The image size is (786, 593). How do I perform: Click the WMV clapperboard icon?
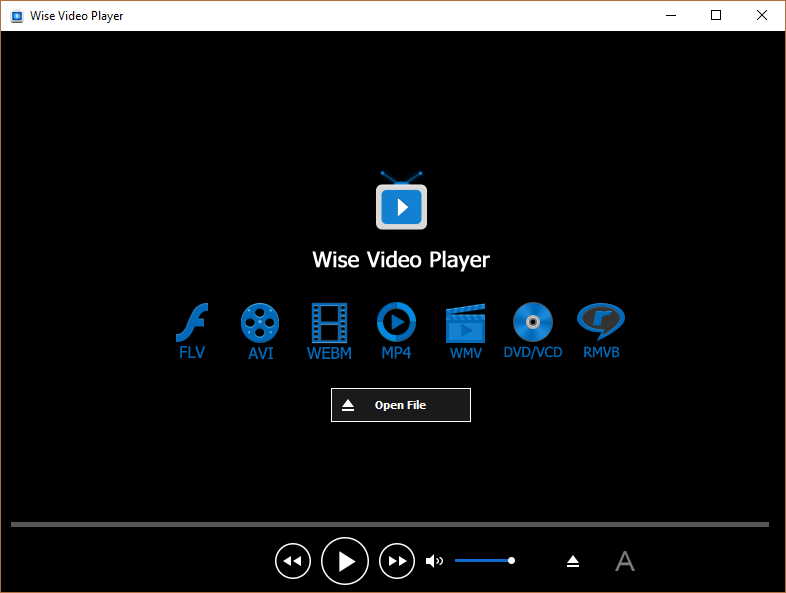click(x=465, y=323)
